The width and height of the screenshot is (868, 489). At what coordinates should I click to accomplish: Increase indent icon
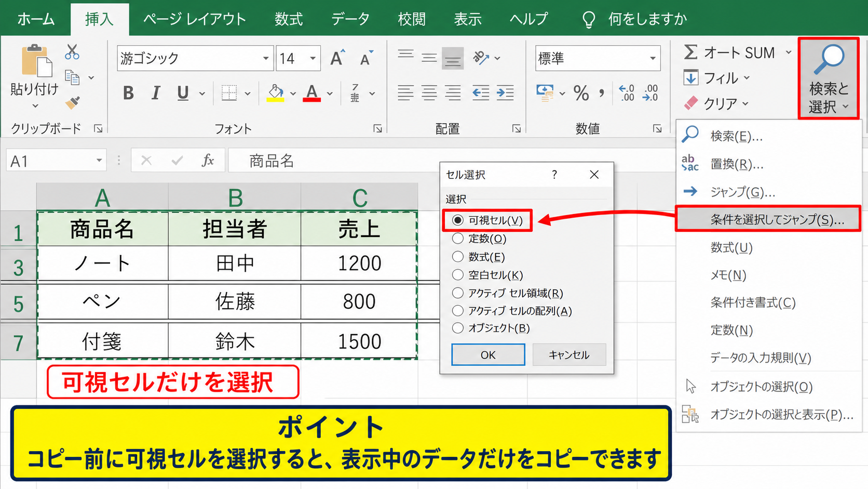click(505, 93)
